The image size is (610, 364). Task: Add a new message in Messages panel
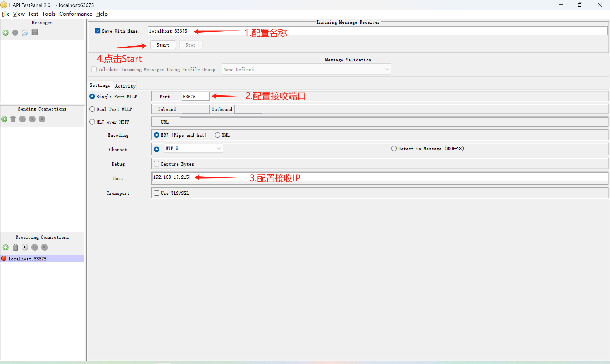click(5, 33)
